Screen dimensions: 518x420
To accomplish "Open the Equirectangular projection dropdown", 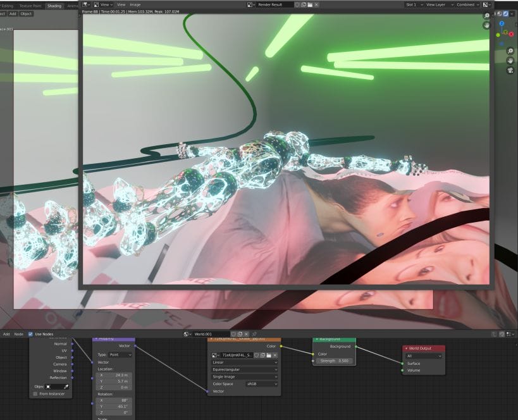I will pos(244,369).
